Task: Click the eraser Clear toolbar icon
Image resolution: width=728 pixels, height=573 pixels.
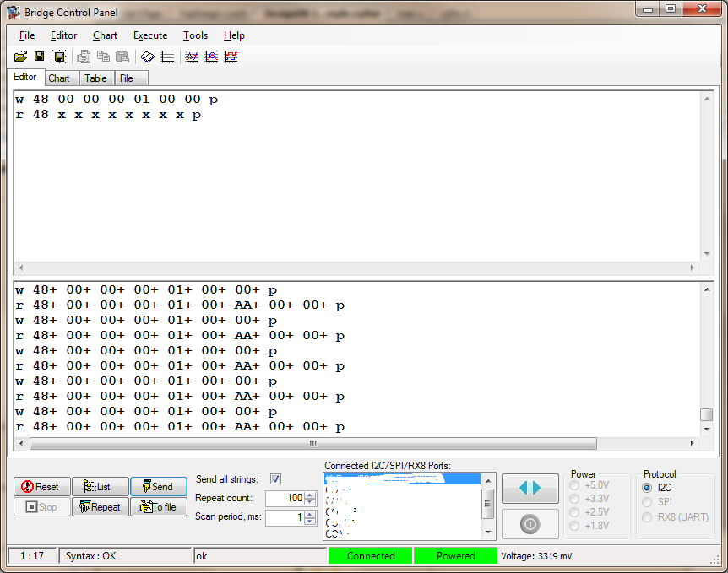Action: pos(148,57)
